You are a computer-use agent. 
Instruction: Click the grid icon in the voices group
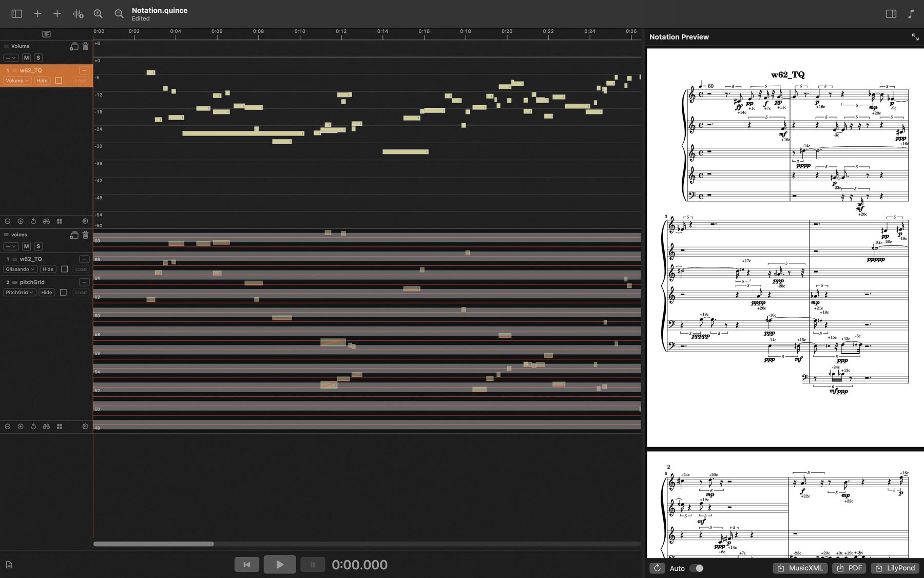point(60,427)
